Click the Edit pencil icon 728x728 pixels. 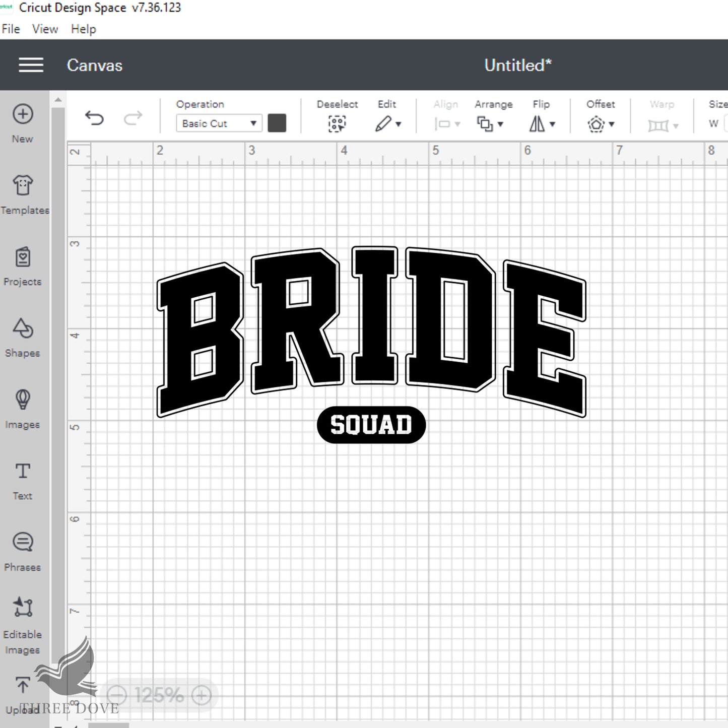pos(383,123)
